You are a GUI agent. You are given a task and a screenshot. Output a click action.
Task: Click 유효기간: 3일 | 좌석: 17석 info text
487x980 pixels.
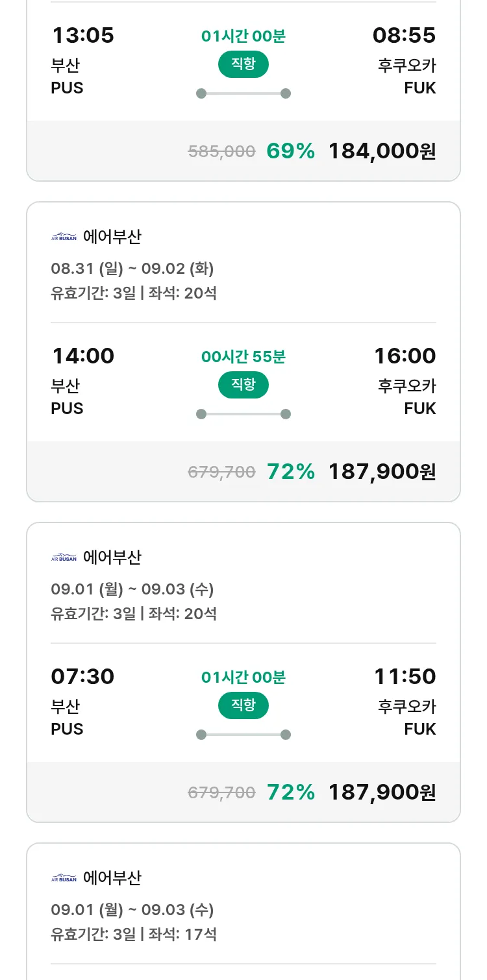point(134,935)
